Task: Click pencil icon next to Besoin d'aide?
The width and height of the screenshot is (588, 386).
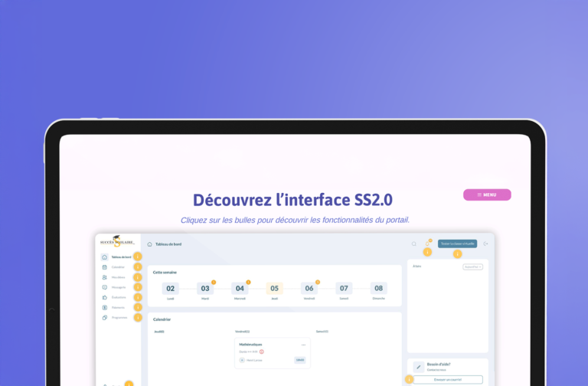Action: [419, 367]
